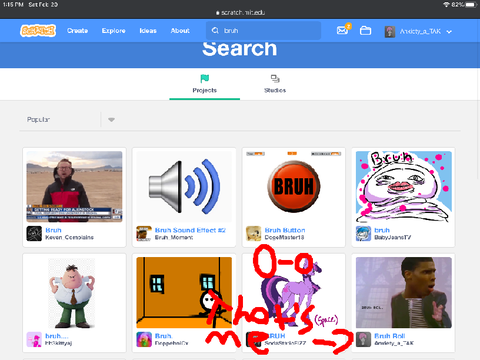Open the My Stuff folder icon
Image resolution: width=480 pixels, height=360 pixels.
tap(365, 31)
